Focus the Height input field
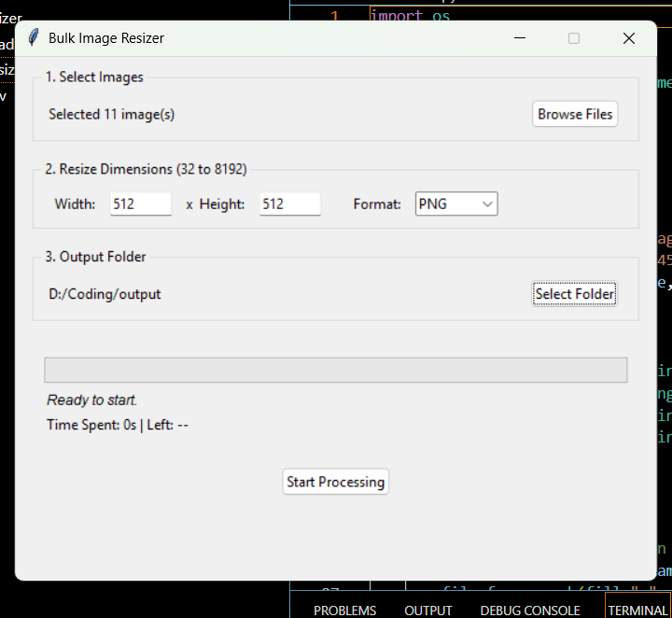The height and width of the screenshot is (618, 672). pos(289,204)
